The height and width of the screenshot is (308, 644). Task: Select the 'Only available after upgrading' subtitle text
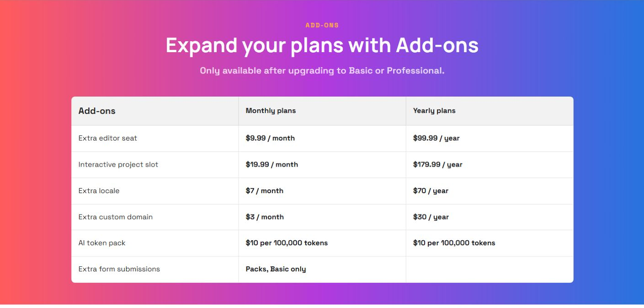tap(322, 71)
